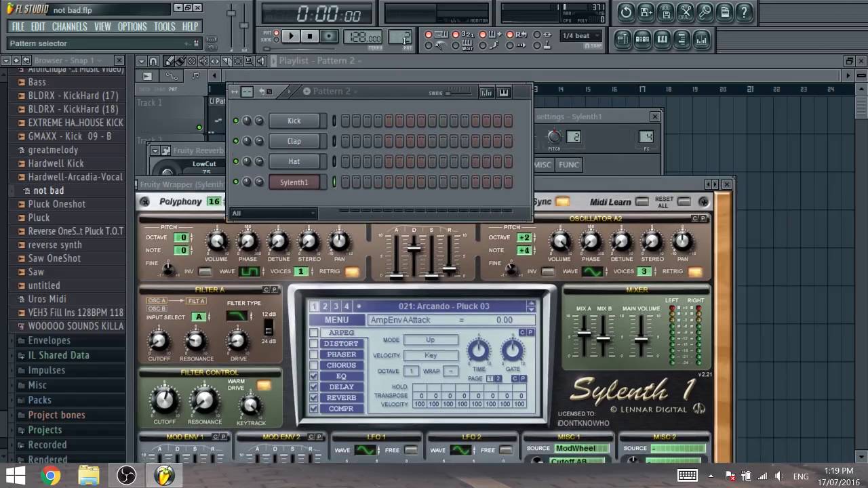Open the VIEW menu
The image size is (868, 488).
[102, 26]
